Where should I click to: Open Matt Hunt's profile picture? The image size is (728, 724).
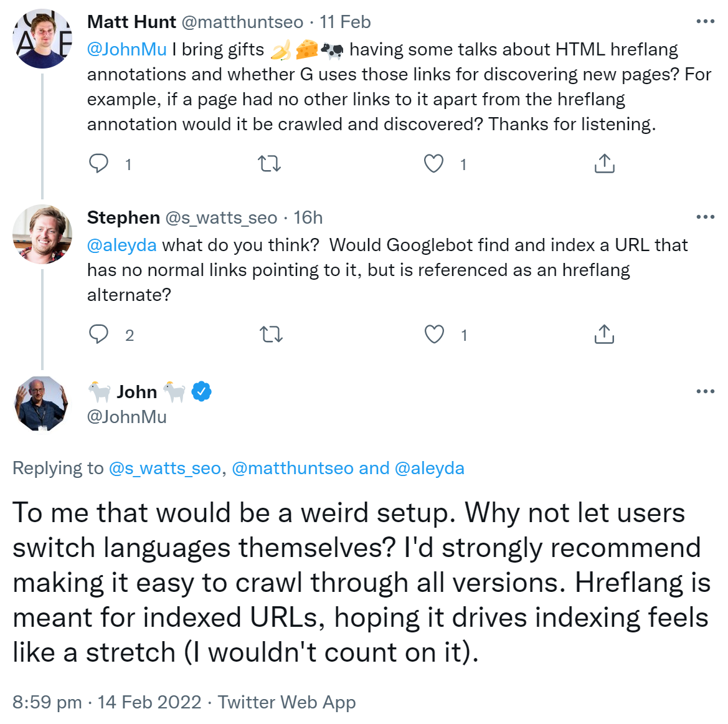[42, 39]
